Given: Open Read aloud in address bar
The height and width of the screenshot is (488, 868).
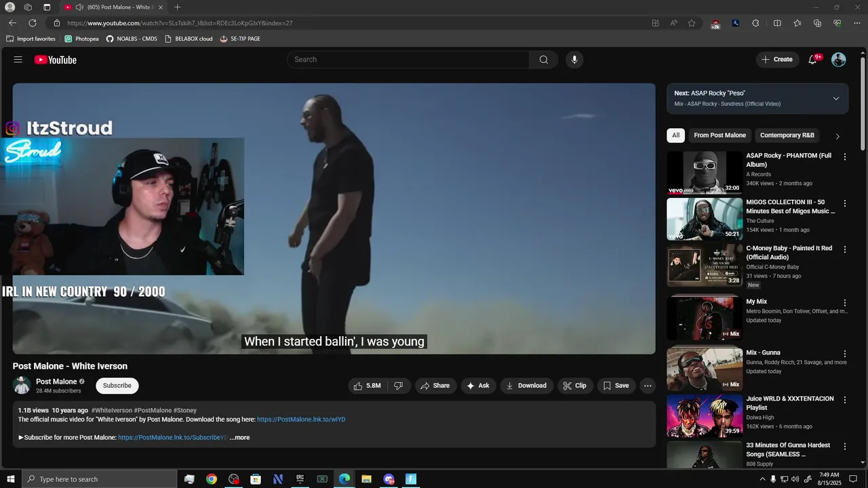Looking at the screenshot, I should tap(673, 23).
